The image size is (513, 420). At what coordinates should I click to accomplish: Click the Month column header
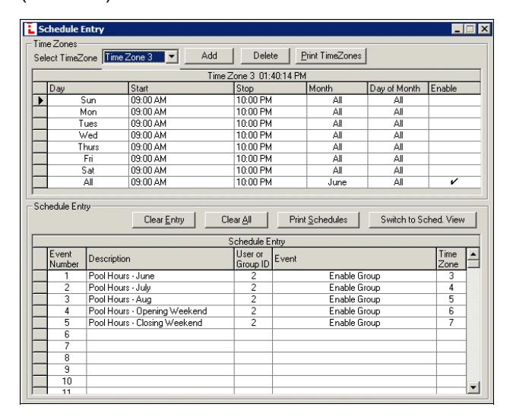pyautogui.click(x=337, y=88)
